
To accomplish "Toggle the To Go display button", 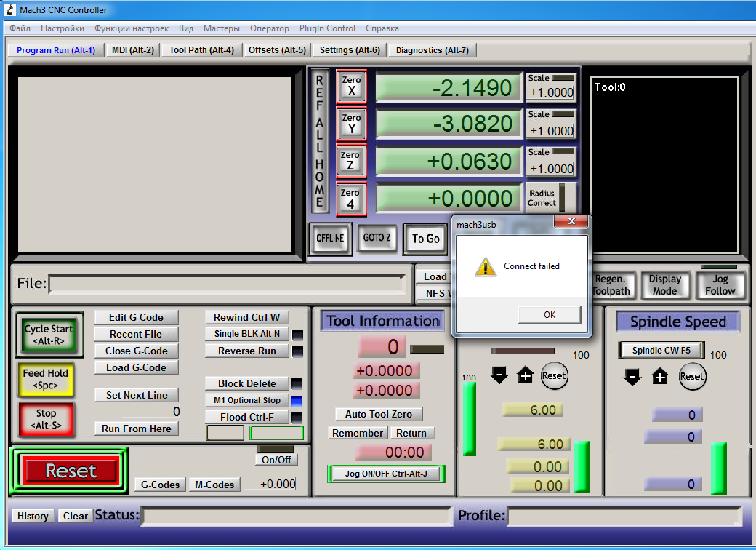I will click(425, 239).
